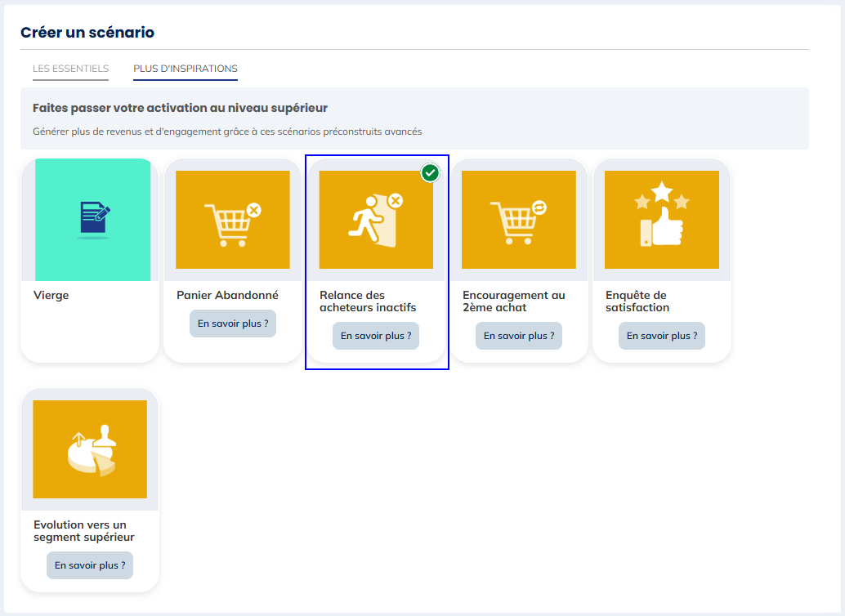Select Evolution vers un segment supérieur title
845x616 pixels.
84,531
